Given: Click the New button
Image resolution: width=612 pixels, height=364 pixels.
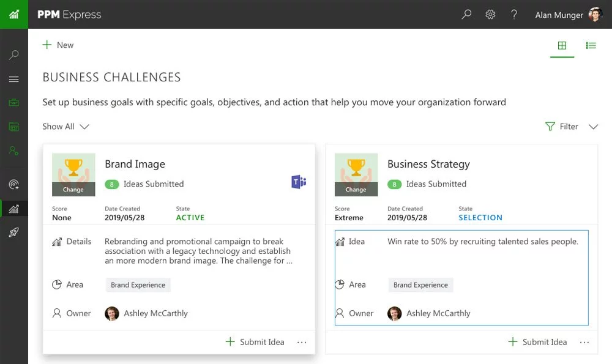Looking at the screenshot, I should [x=58, y=45].
